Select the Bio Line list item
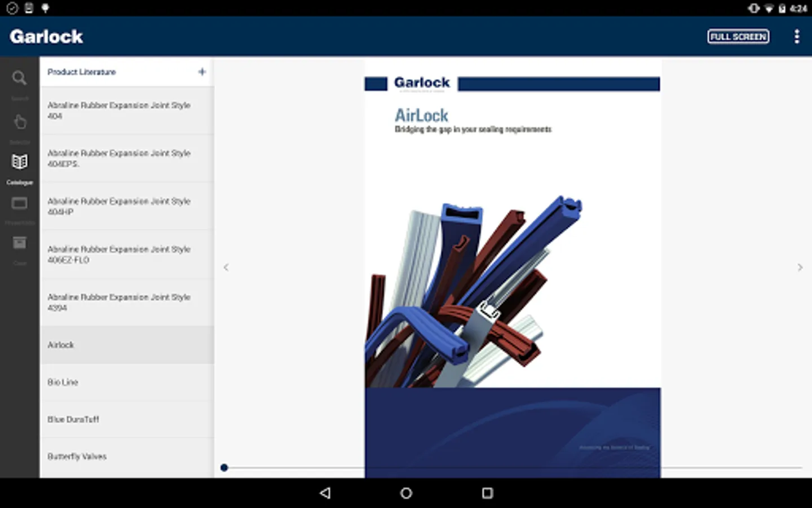812x508 pixels. click(127, 382)
